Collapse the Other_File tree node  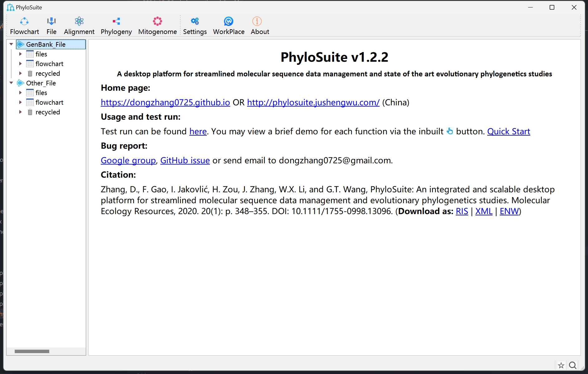tap(12, 83)
